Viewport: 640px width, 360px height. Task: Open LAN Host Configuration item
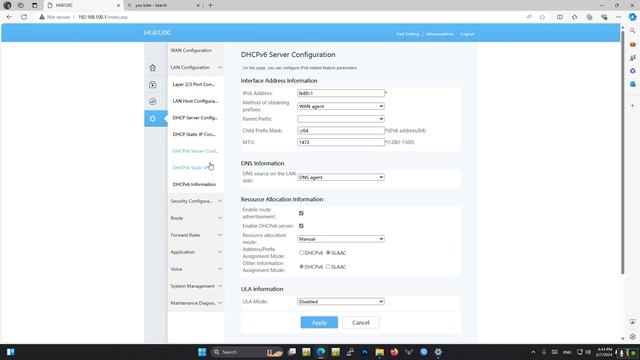click(195, 101)
